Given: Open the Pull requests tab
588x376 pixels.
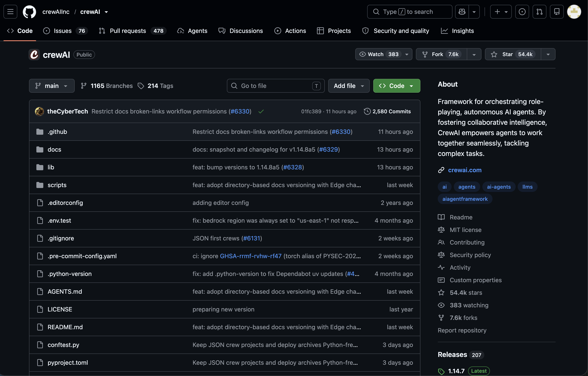Looking at the screenshot, I should pos(132,31).
